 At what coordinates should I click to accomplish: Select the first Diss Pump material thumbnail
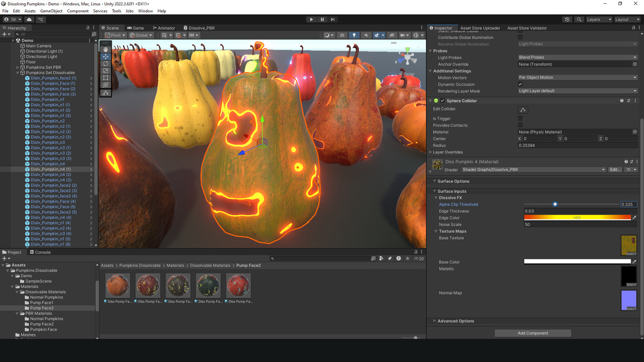[118, 285]
